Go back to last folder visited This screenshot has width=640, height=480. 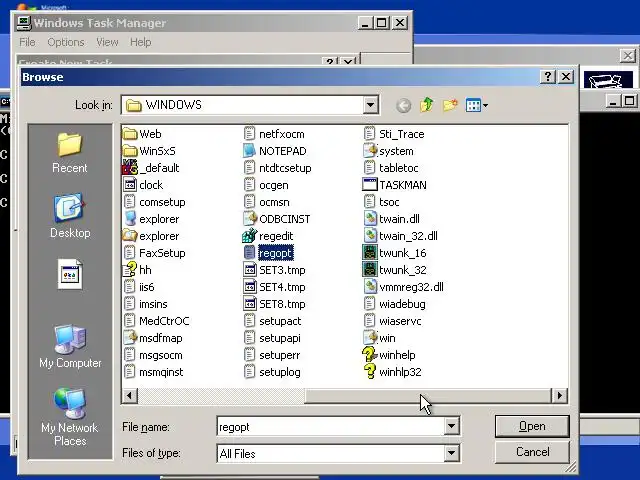coord(403,106)
